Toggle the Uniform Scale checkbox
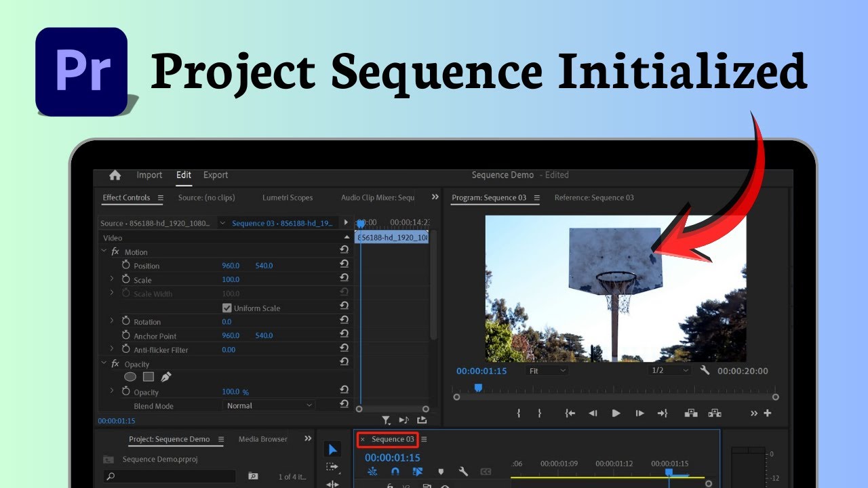 click(x=227, y=308)
